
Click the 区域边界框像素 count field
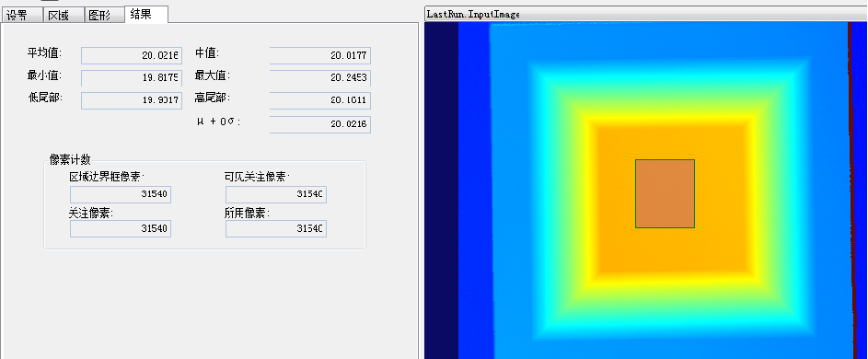(121, 194)
